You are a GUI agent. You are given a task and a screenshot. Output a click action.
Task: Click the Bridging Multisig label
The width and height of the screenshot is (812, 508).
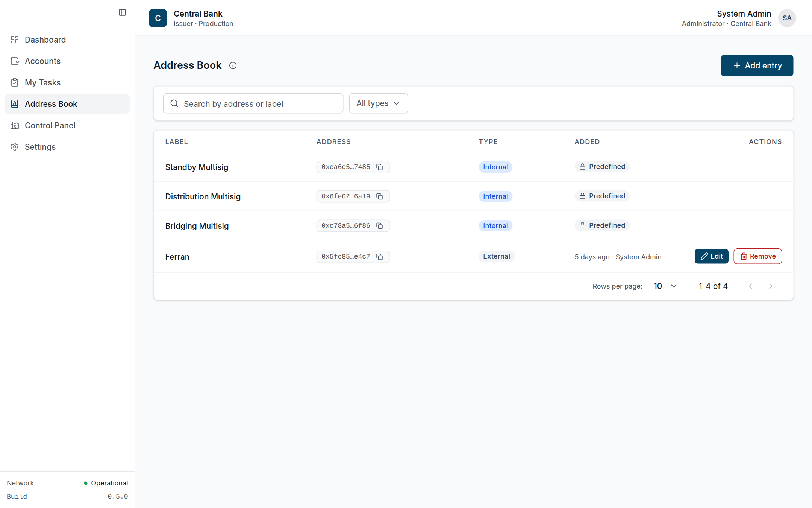click(197, 226)
